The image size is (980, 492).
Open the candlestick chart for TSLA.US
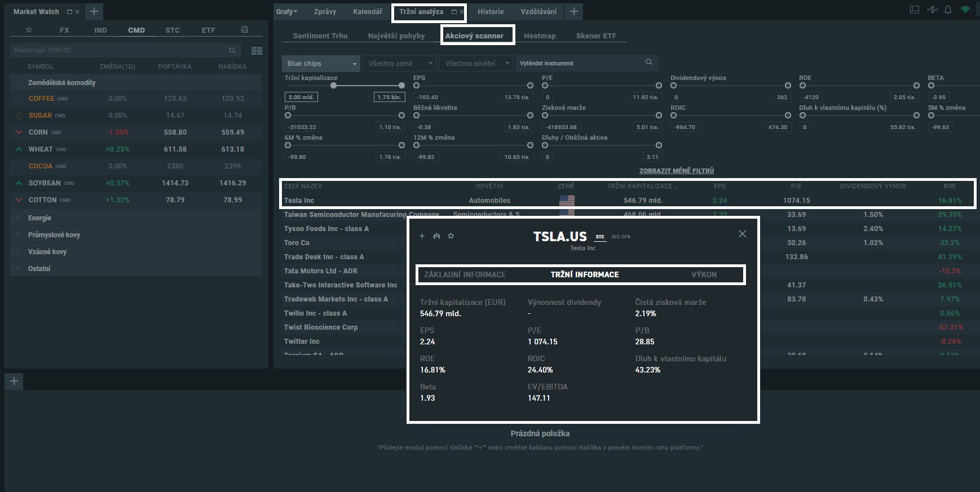[436, 236]
